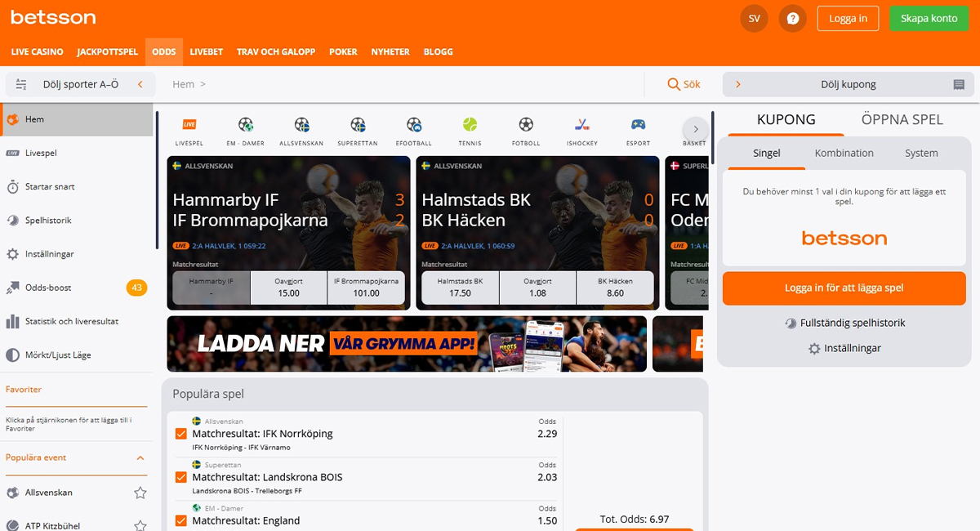This screenshot has height=531, width=980.
Task: Click the Inställningar gear in sidebar
Action: click(12, 254)
